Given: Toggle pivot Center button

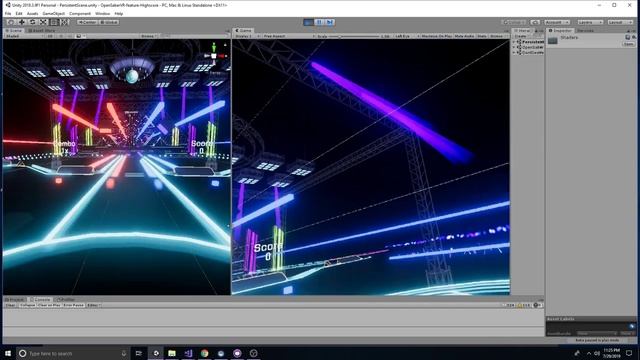Looking at the screenshot, I should tap(87, 22).
